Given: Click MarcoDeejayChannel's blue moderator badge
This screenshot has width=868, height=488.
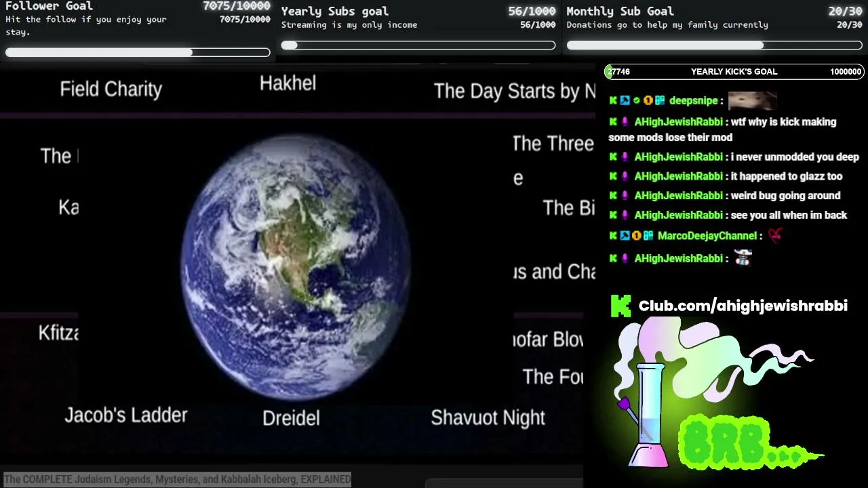Looking at the screenshot, I should coord(625,236).
